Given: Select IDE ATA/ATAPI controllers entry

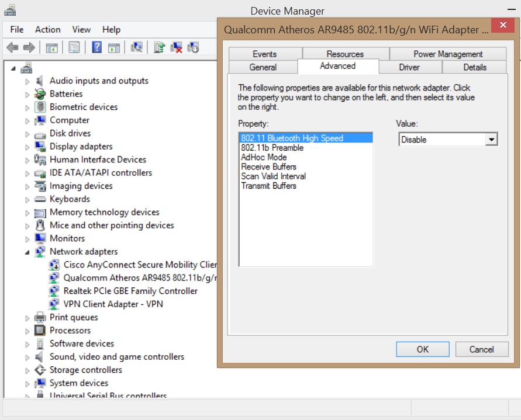Looking at the screenshot, I should click(101, 173).
